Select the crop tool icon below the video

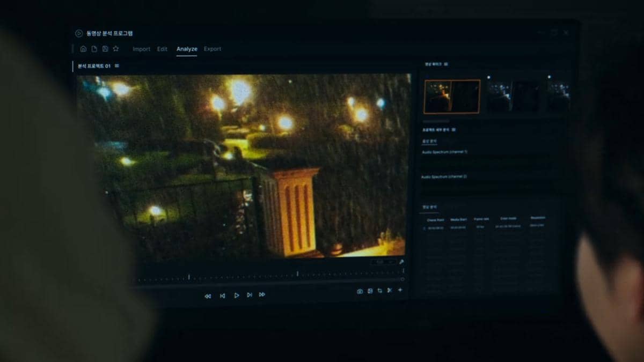(379, 291)
